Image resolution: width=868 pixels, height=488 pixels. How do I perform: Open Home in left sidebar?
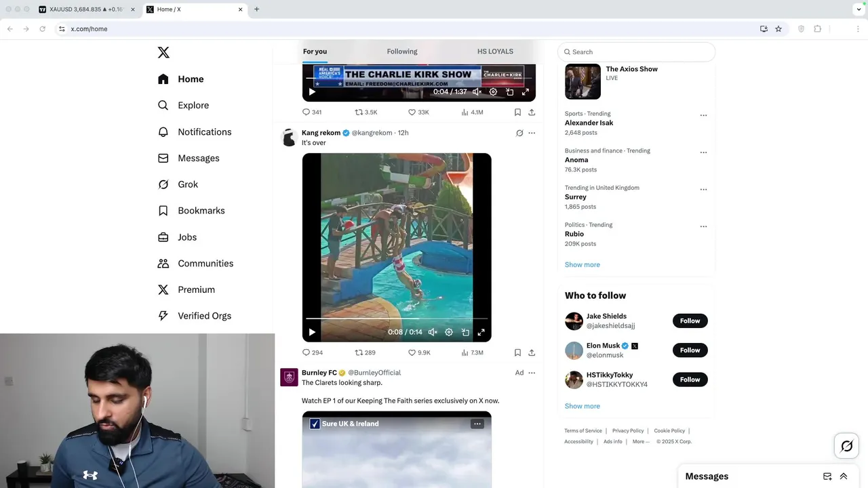[x=180, y=79]
